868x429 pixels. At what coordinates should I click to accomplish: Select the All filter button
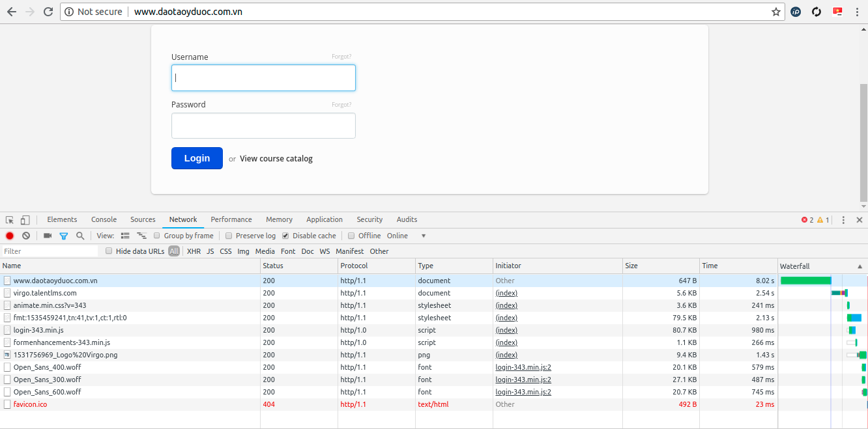(x=174, y=251)
